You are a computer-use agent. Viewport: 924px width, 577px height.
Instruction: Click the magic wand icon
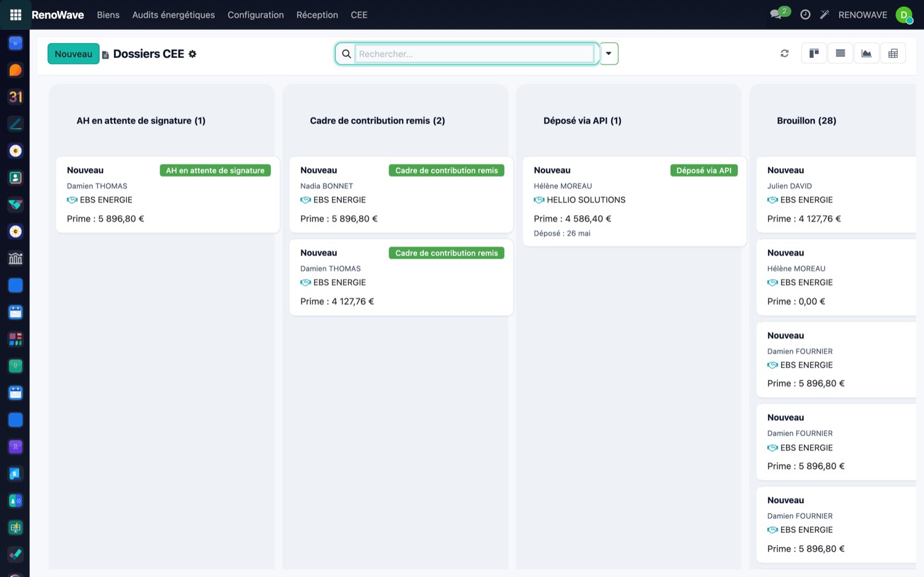click(824, 15)
